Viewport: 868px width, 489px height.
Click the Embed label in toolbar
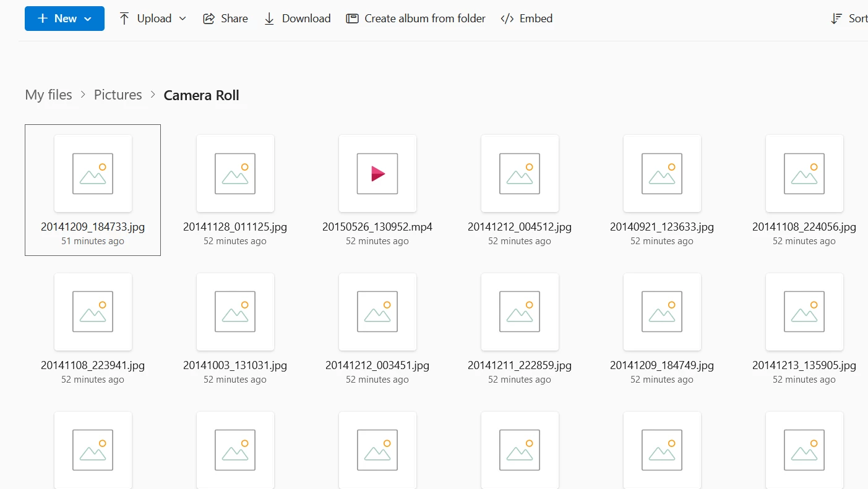click(536, 19)
